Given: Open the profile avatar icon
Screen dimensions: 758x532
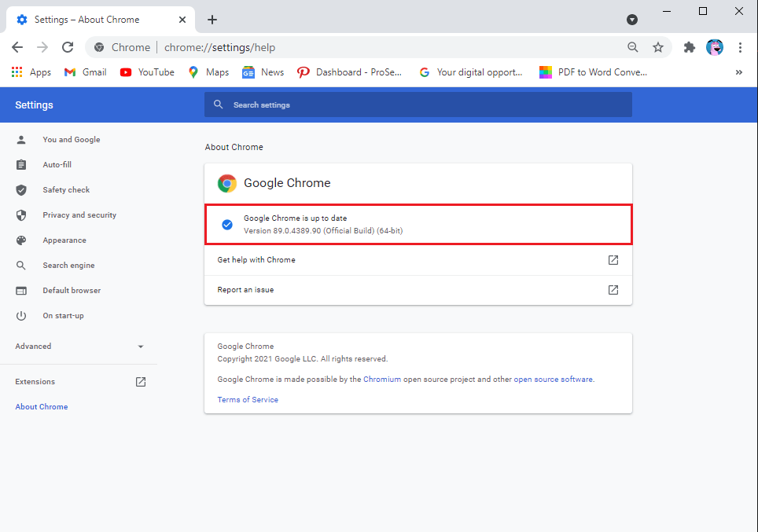Looking at the screenshot, I should [715, 47].
